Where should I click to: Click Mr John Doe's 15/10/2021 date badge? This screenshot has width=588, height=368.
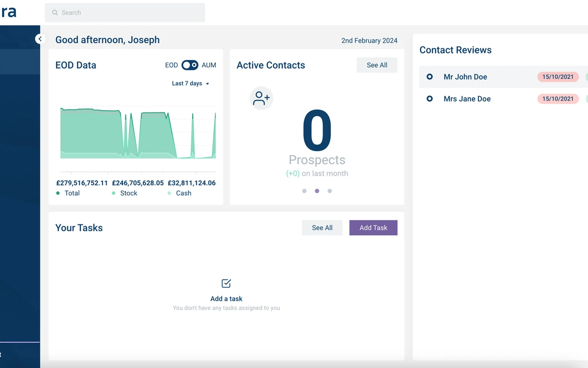click(x=558, y=77)
